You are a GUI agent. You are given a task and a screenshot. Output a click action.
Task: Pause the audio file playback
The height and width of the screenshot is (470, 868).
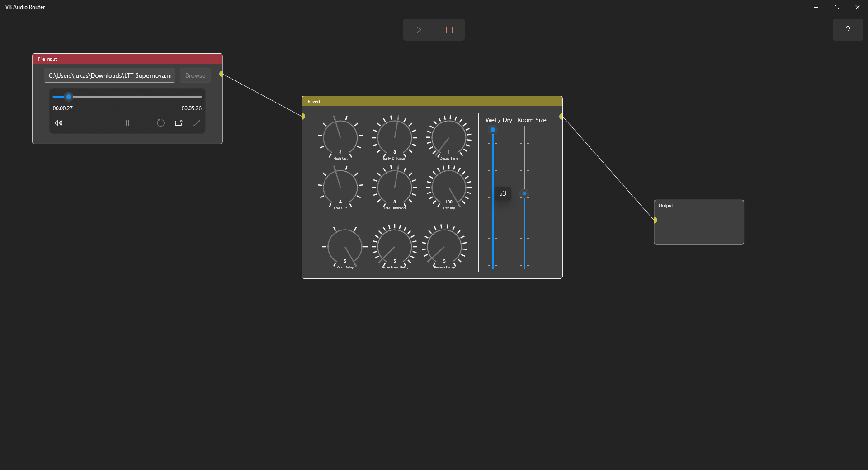pos(127,122)
